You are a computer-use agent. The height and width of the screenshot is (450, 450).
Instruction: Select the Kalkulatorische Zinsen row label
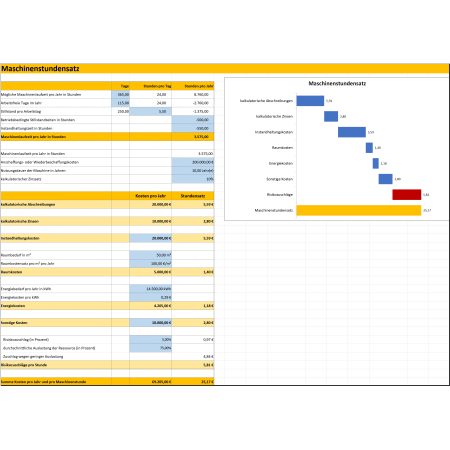(x=20, y=221)
